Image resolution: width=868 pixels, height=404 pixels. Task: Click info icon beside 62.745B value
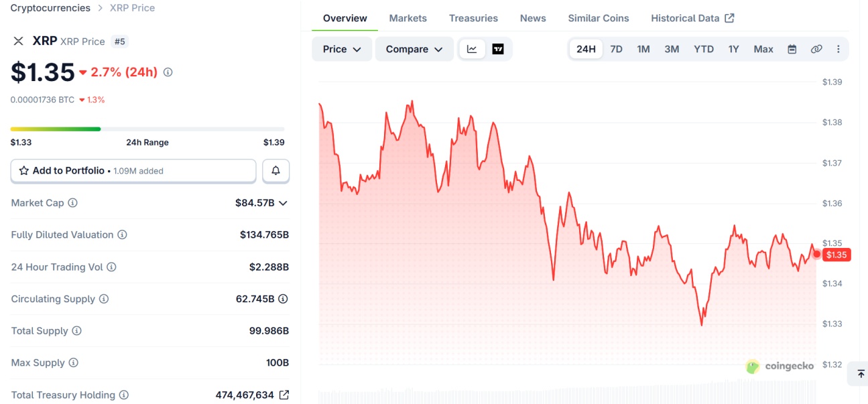(283, 299)
